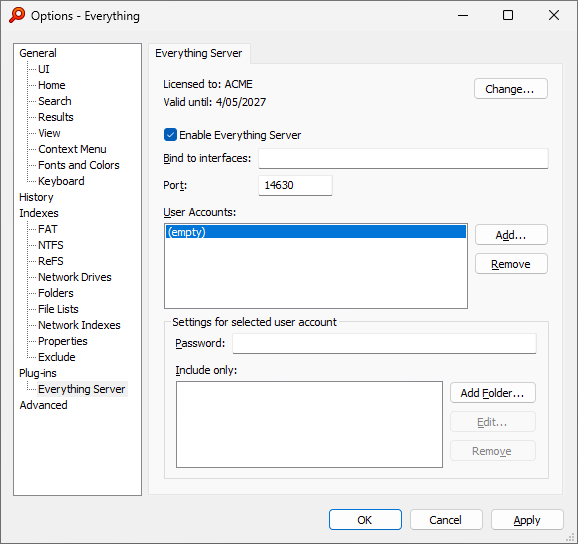The image size is (578, 544).
Task: Close the Options - Everything window
Action: pyautogui.click(x=554, y=15)
